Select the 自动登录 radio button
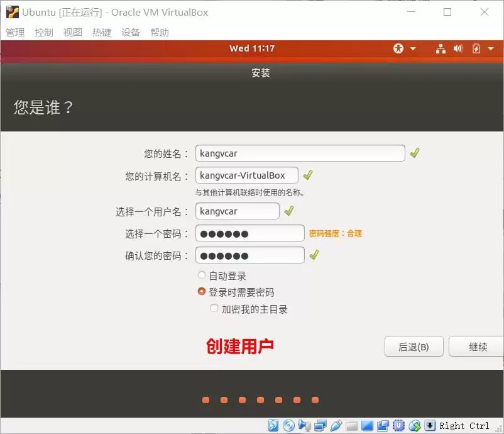 pos(202,275)
